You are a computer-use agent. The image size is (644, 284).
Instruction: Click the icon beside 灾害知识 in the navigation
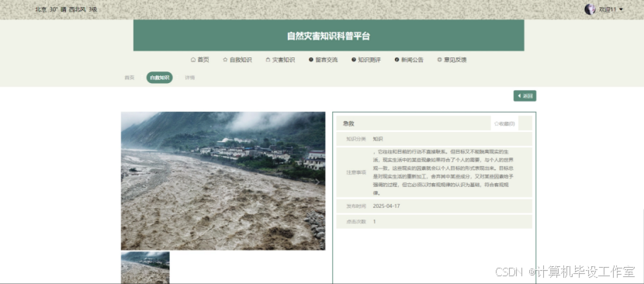268,60
